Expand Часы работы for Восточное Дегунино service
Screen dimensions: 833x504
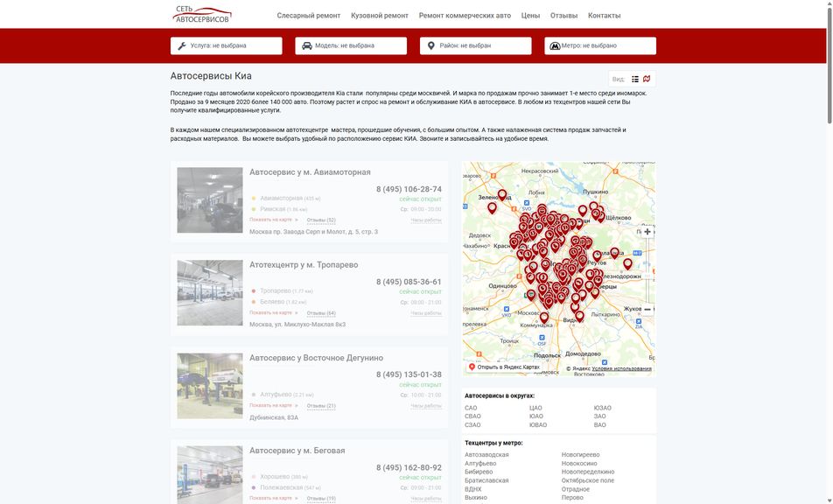tap(426, 406)
